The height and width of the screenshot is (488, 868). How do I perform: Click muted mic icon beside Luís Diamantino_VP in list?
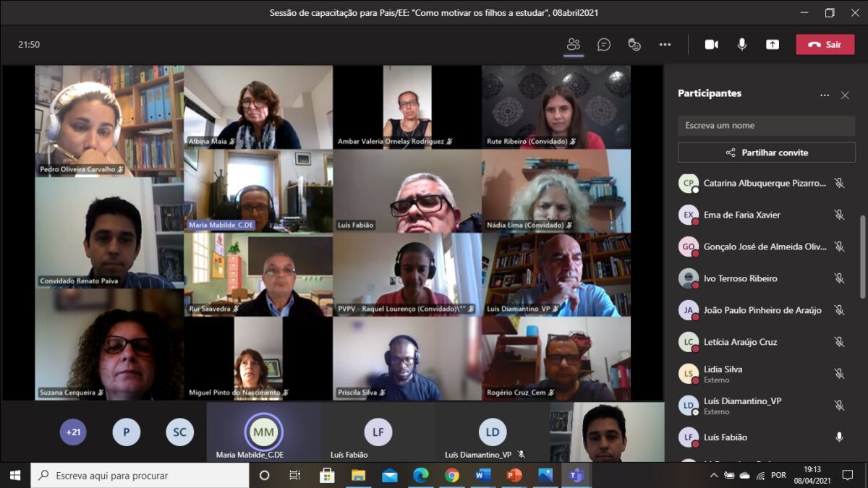tap(839, 406)
